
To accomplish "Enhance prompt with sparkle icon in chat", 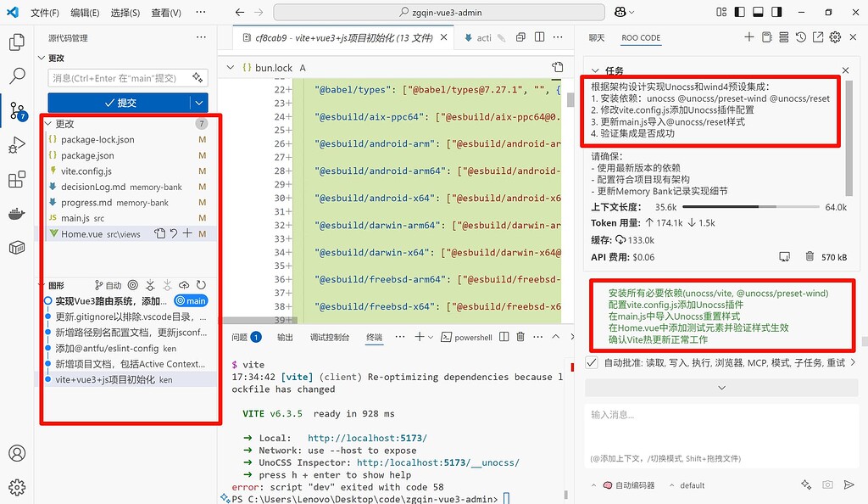I will 806,484.
